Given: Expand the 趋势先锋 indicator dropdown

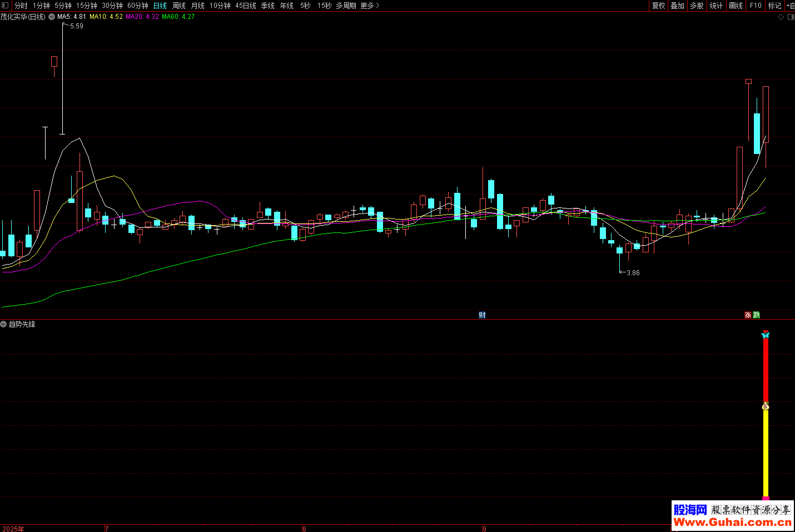Looking at the screenshot, I should pos(4,324).
